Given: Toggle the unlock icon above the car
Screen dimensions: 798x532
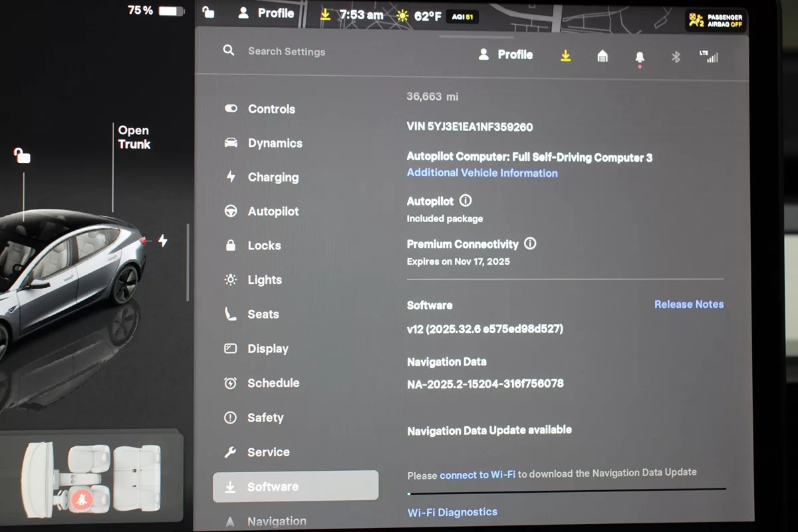Looking at the screenshot, I should [23, 156].
